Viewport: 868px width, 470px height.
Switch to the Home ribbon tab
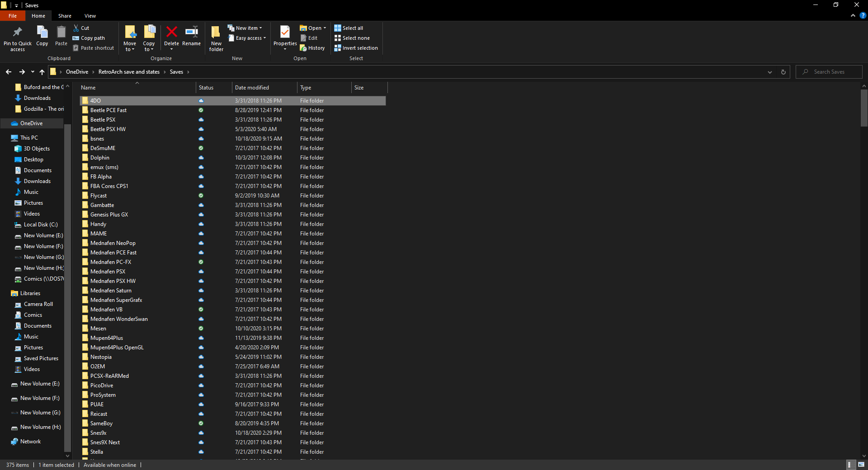(38, 16)
